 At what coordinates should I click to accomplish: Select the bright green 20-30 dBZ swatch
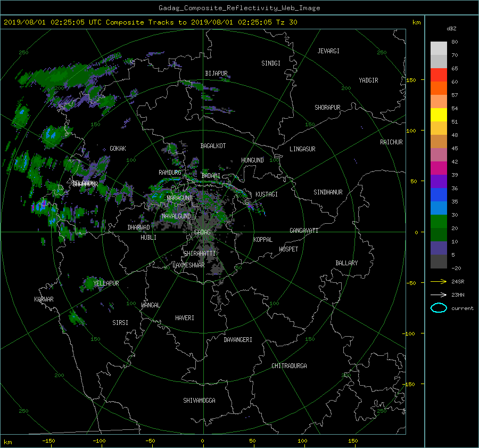(x=439, y=222)
